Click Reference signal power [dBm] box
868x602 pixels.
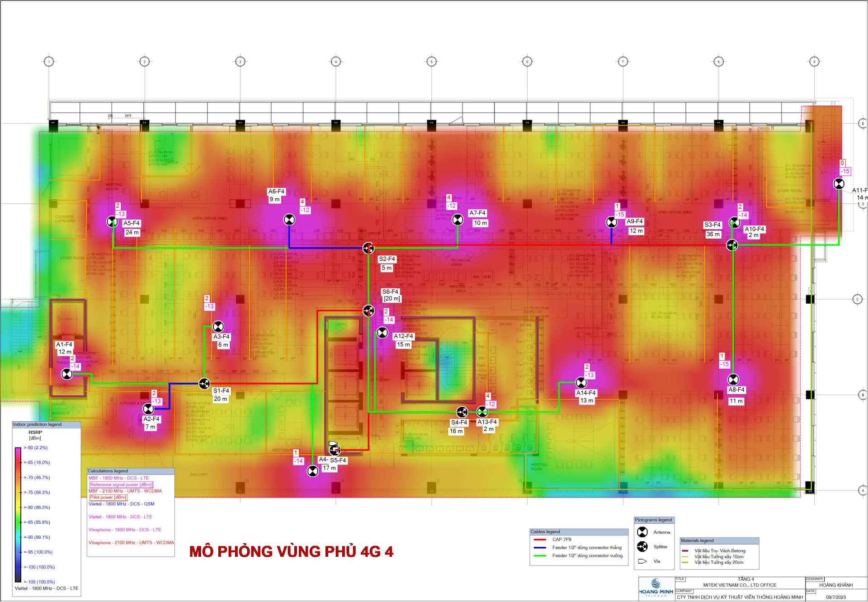[x=121, y=484]
